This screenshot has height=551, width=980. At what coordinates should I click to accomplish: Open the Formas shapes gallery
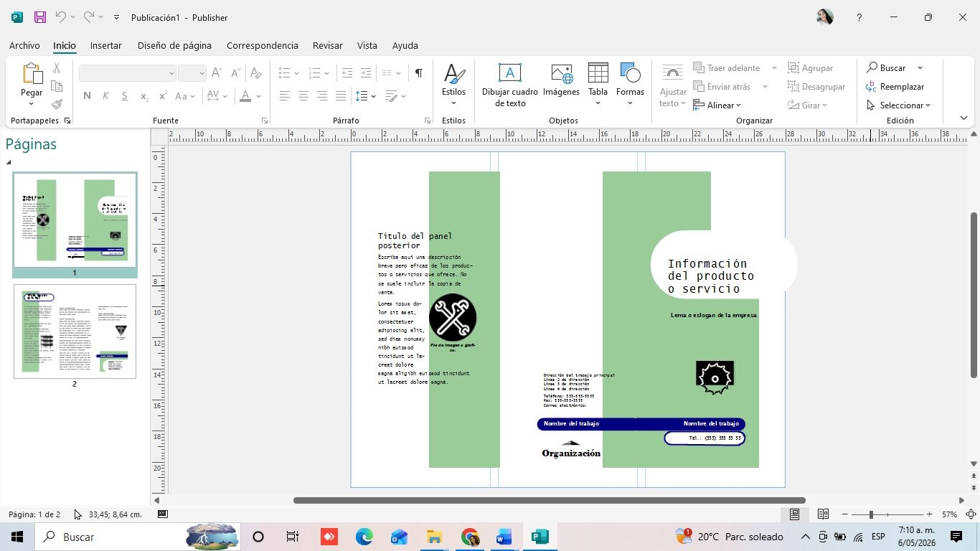(x=630, y=72)
